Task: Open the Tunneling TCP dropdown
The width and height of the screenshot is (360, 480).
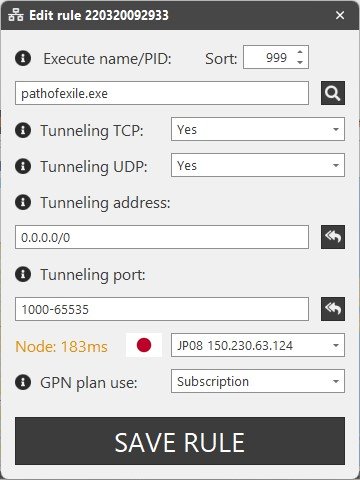Action: (258, 129)
